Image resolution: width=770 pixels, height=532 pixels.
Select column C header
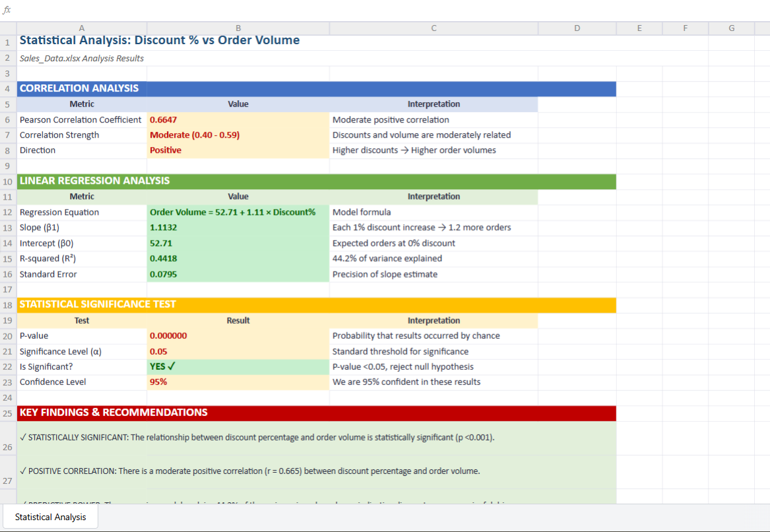pyautogui.click(x=433, y=28)
